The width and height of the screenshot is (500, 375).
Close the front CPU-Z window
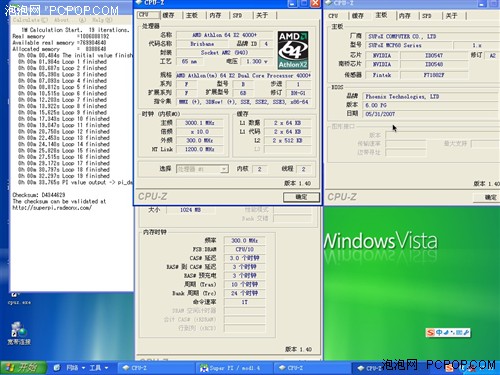pyautogui.click(x=315, y=3)
